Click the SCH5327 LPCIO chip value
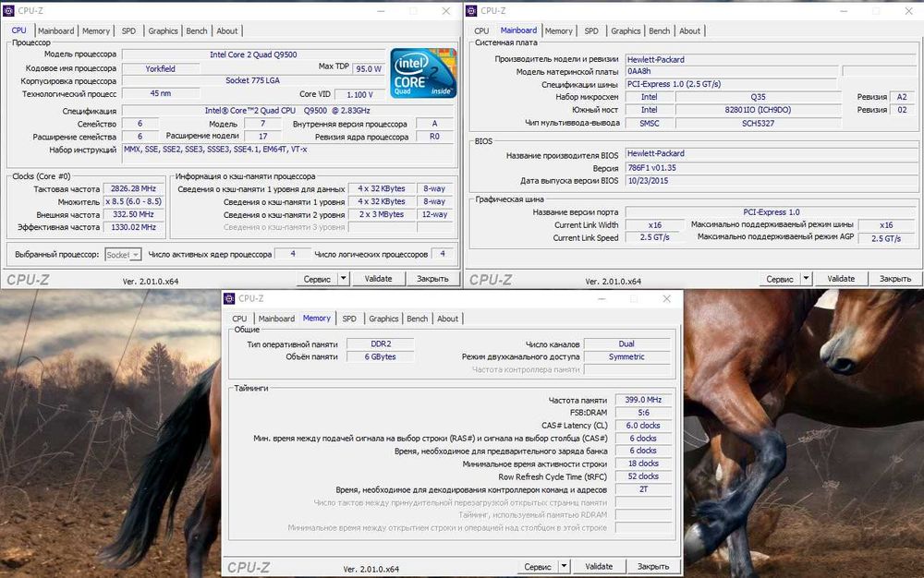Screen dimensions: 924x578 (759, 123)
